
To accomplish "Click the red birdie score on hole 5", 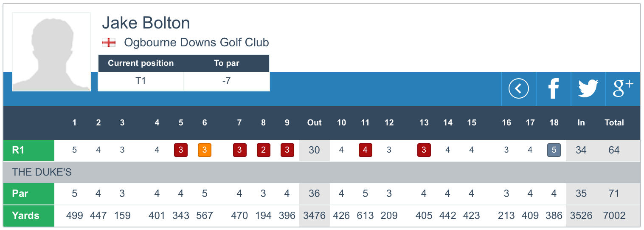I will [181, 150].
